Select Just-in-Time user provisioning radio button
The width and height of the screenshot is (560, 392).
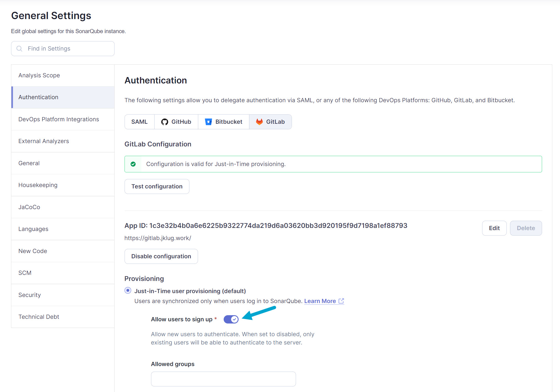pos(128,290)
